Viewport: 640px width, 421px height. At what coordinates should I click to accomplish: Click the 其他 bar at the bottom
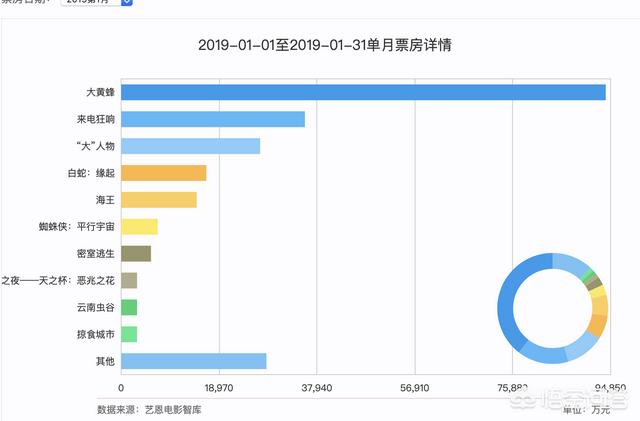point(194,361)
